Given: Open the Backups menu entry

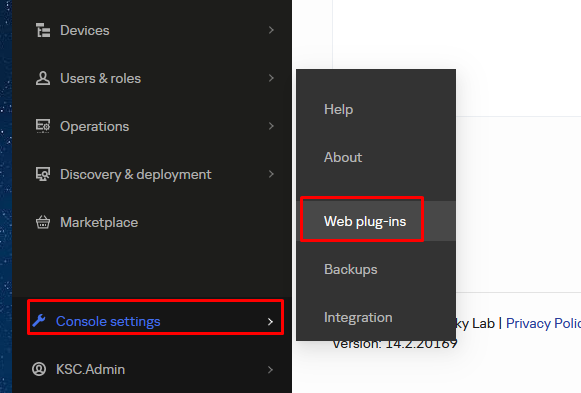Looking at the screenshot, I should pos(351,270).
